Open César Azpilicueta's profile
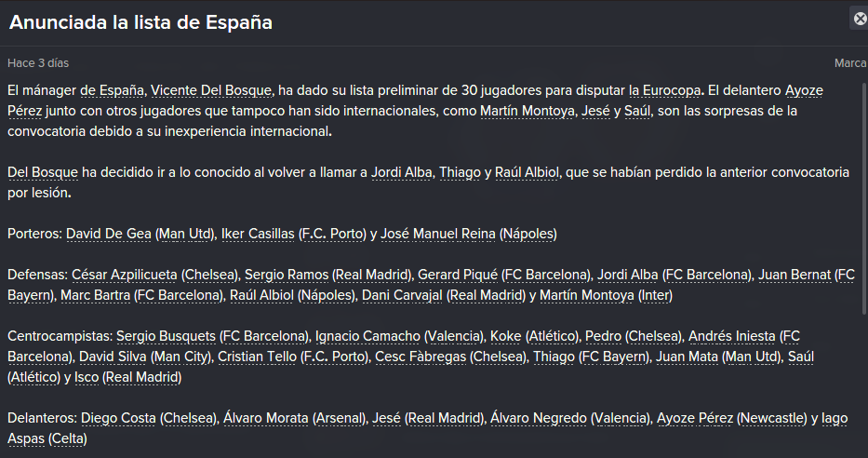The height and width of the screenshot is (458, 868). pos(125,275)
